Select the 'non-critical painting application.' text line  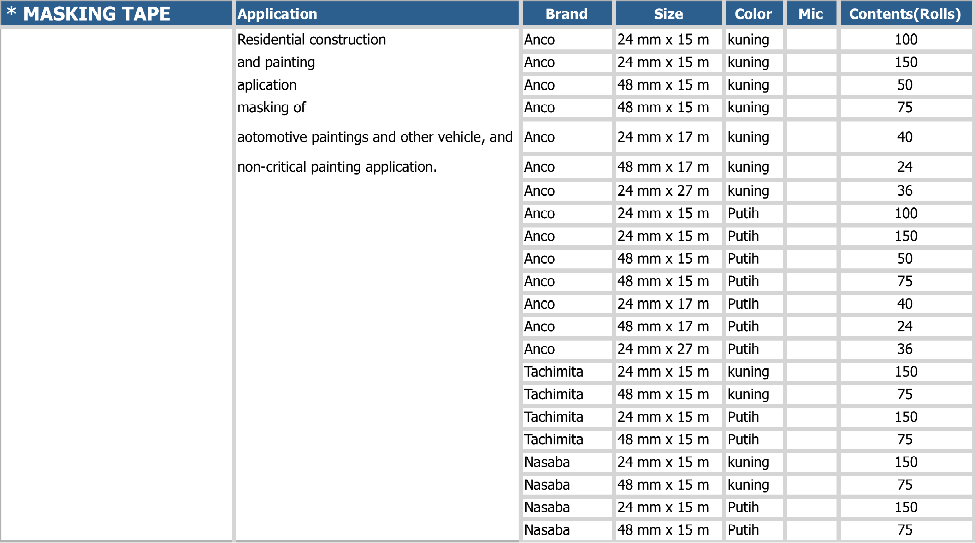337,167
